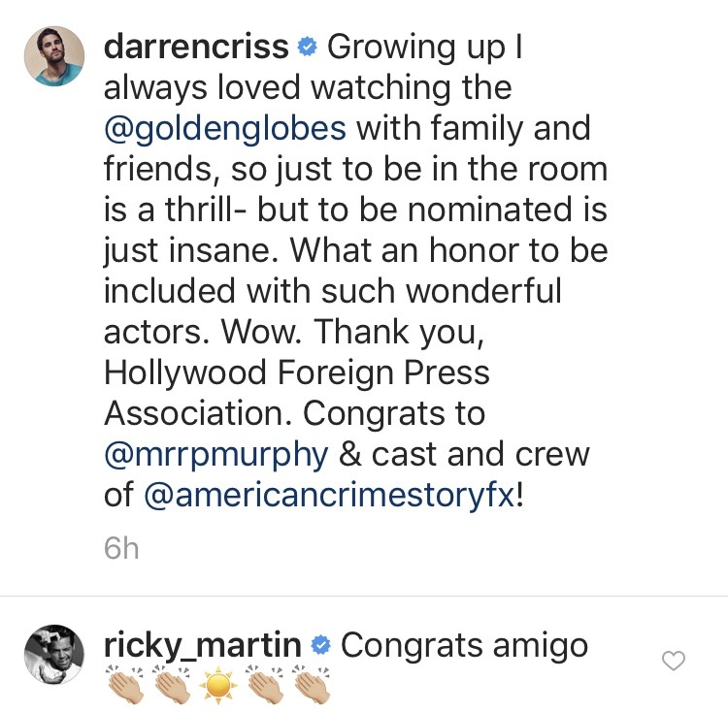Click "Growing up I" opening caption text

[x=425, y=48]
